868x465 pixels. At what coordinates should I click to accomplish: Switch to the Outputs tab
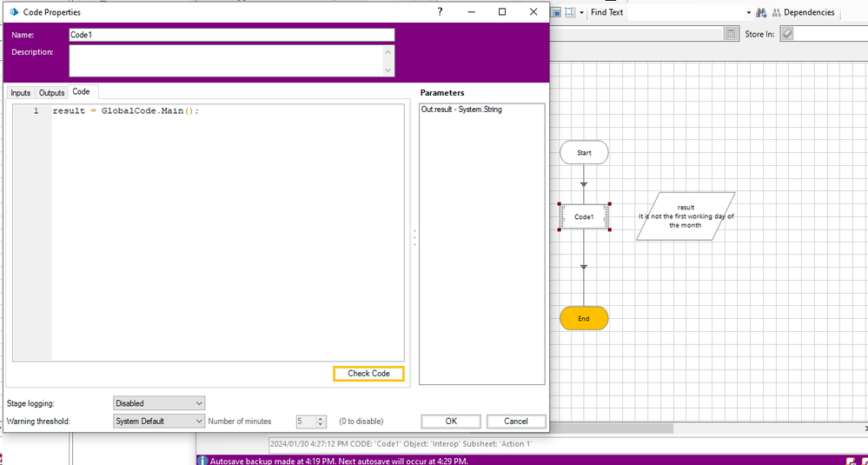point(51,92)
